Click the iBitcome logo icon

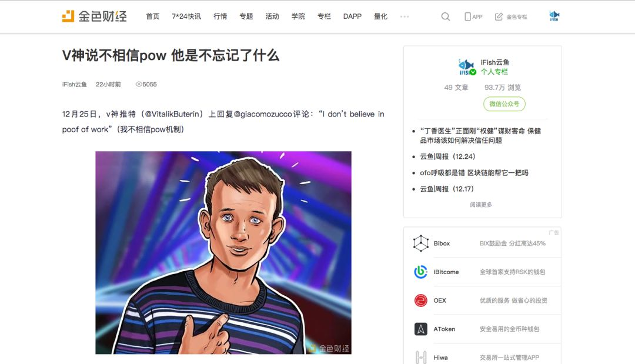[x=421, y=272]
